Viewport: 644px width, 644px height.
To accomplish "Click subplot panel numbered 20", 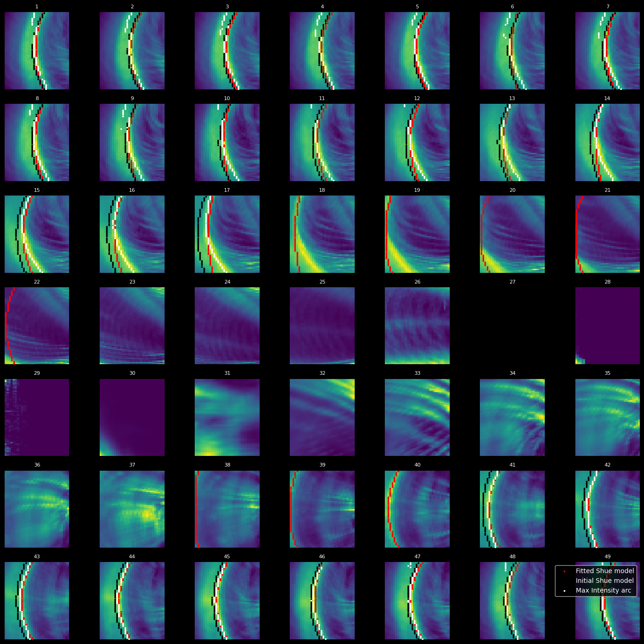I will [x=512, y=234].
